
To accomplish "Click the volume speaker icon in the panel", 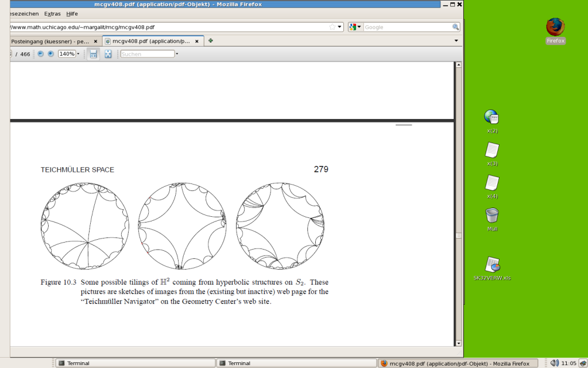I will pos(554,363).
